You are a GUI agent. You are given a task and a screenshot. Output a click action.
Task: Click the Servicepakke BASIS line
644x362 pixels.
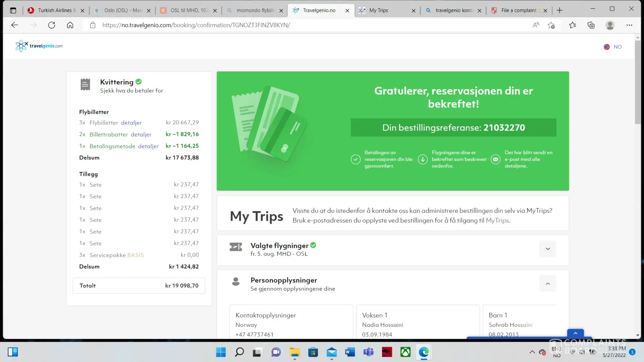(139, 255)
